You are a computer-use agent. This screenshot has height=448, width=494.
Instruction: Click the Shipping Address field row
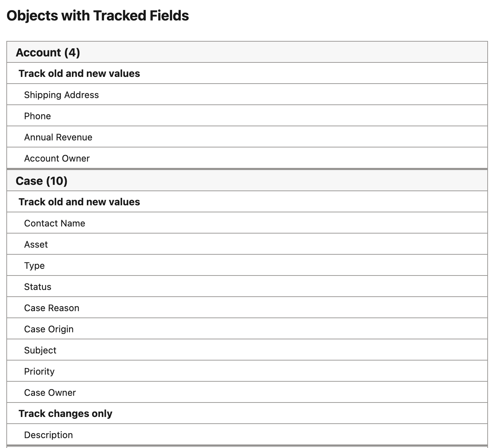point(61,95)
